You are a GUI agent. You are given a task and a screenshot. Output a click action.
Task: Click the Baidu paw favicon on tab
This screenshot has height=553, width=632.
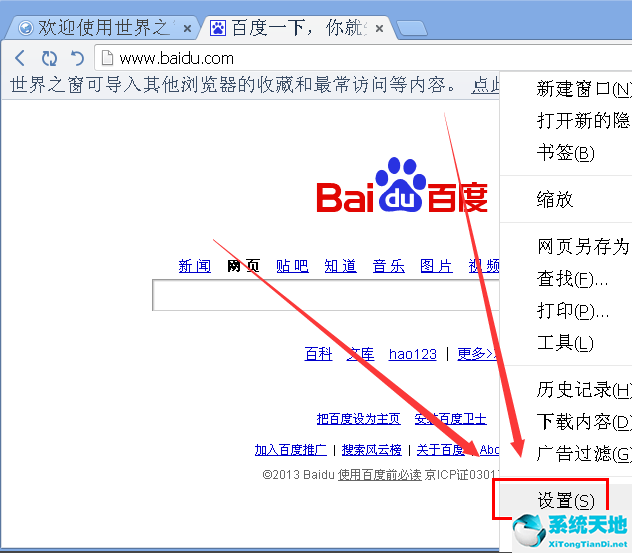tap(218, 28)
